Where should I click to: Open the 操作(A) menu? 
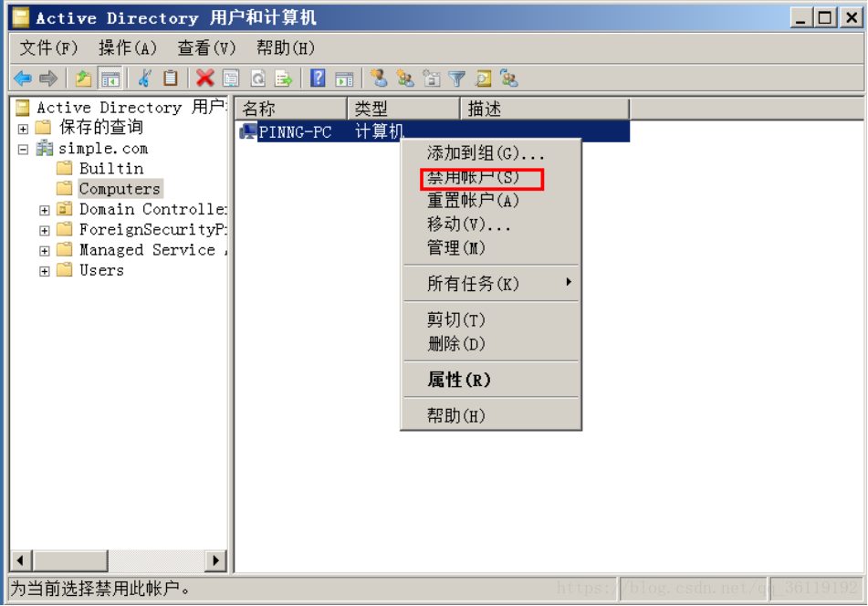click(127, 48)
